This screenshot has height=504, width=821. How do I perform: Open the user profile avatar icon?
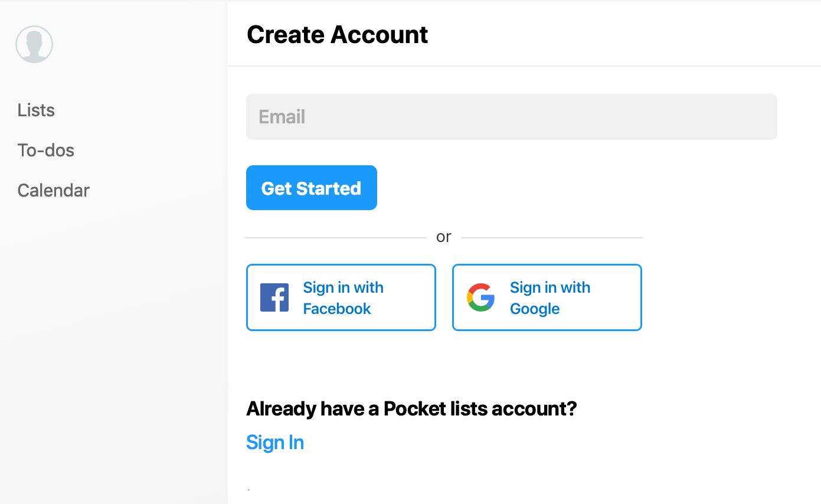tap(34, 44)
